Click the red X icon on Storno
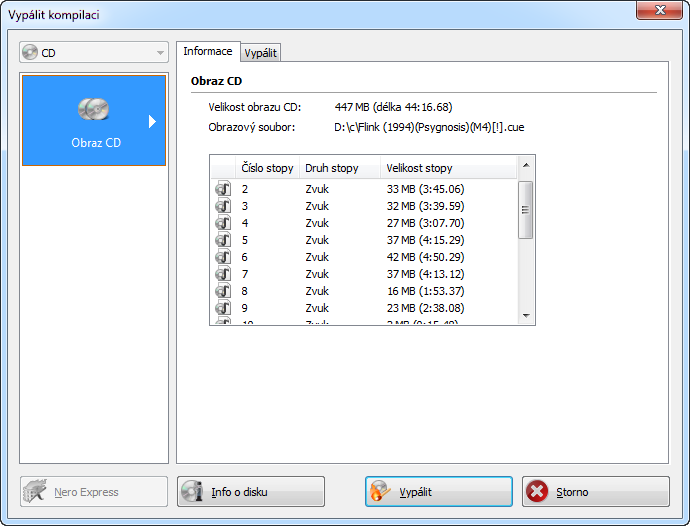 tap(537, 492)
